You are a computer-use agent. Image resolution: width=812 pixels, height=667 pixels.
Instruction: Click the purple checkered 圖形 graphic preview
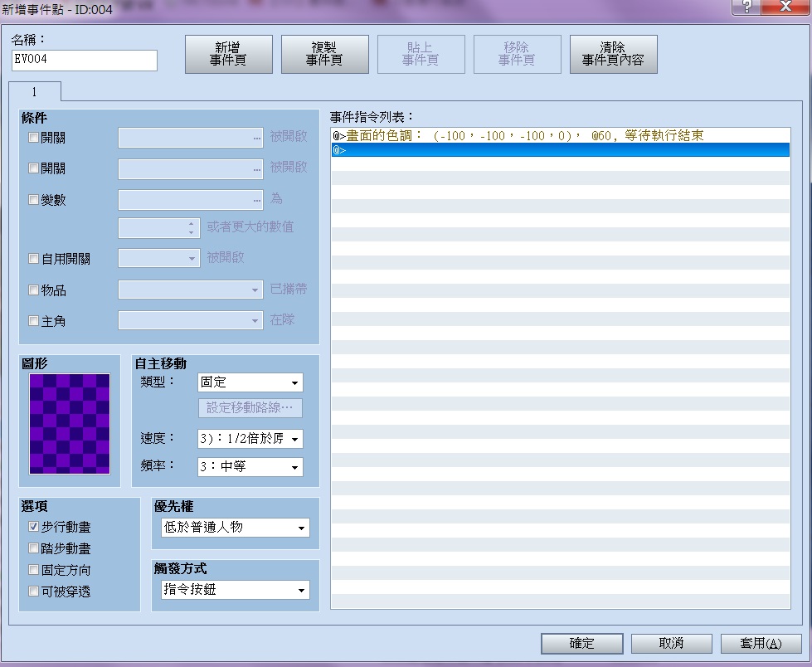70,424
